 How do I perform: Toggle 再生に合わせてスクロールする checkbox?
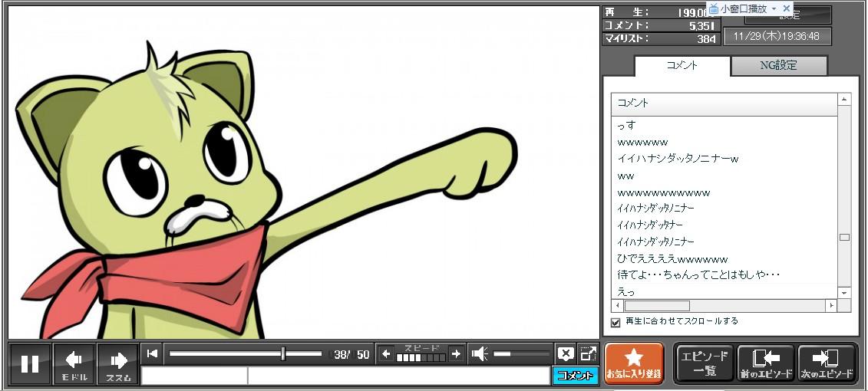pyautogui.click(x=616, y=322)
